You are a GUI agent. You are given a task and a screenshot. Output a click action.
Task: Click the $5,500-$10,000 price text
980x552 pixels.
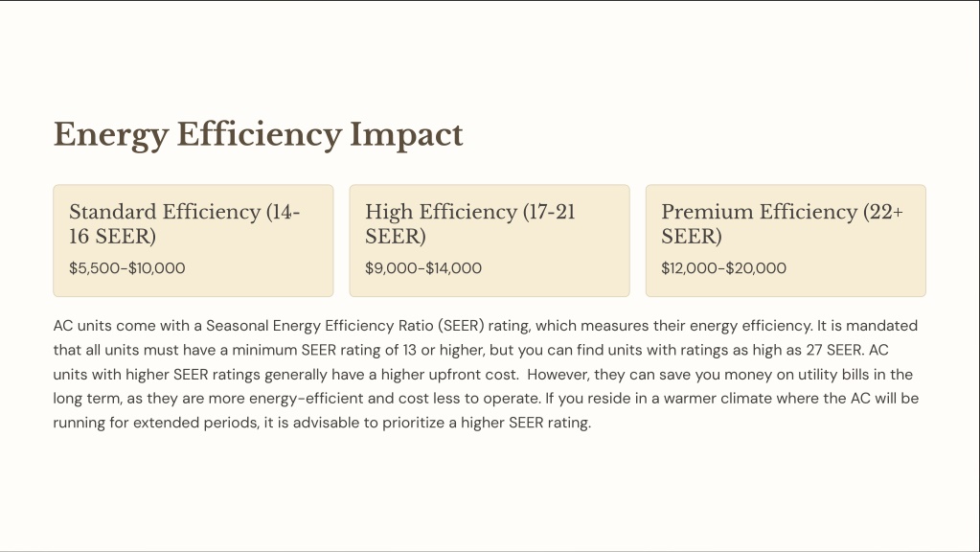[x=126, y=268]
